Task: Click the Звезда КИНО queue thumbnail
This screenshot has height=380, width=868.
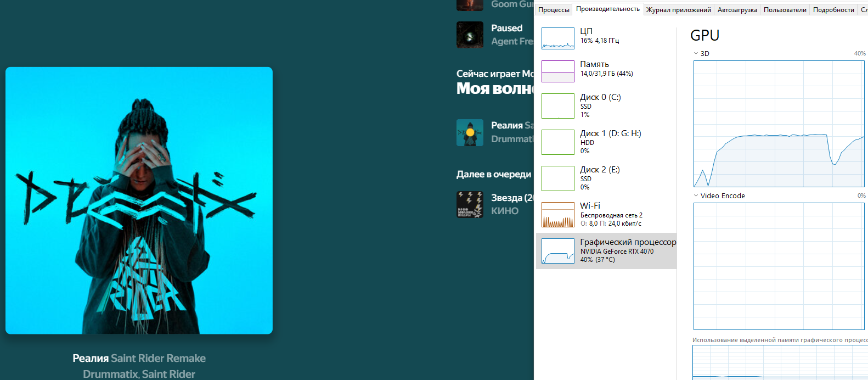Action: point(470,204)
